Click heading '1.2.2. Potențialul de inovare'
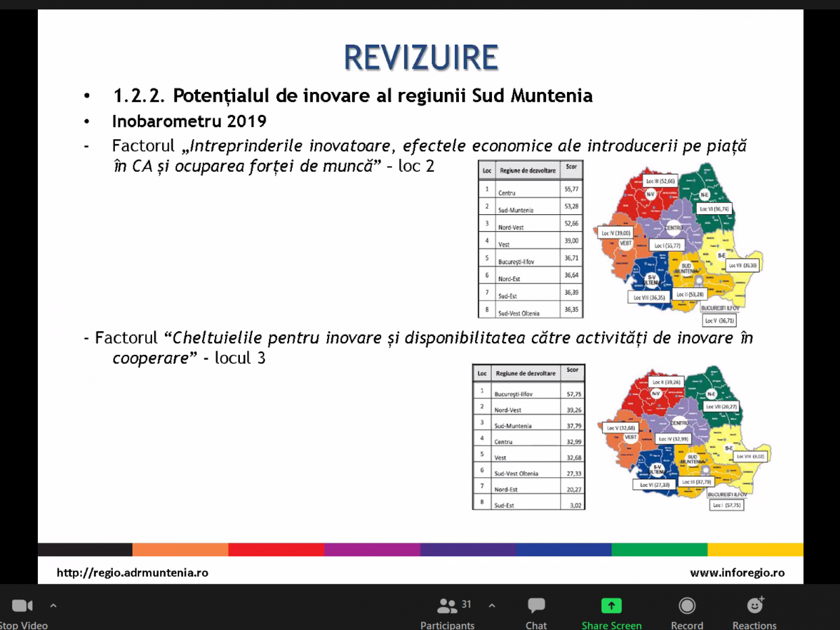 pos(353,96)
